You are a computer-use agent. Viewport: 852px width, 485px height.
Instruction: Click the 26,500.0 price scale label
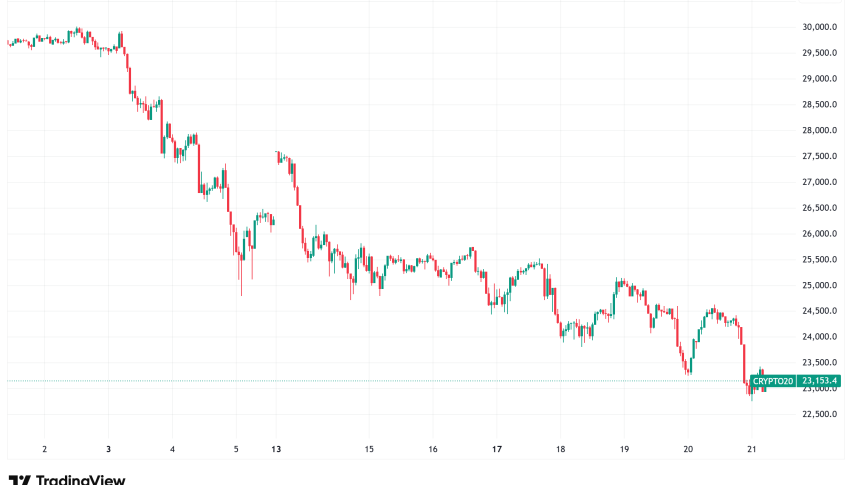tap(819, 208)
